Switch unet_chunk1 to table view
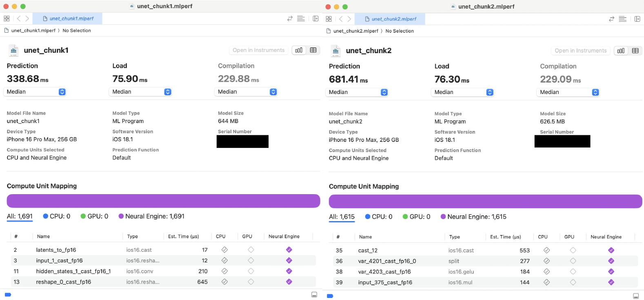This screenshot has width=644, height=300. click(313, 50)
